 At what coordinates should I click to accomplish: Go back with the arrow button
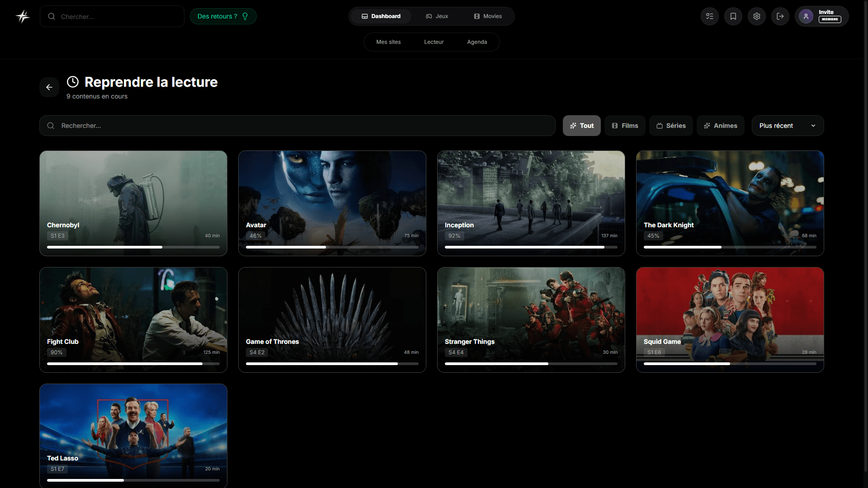point(49,87)
